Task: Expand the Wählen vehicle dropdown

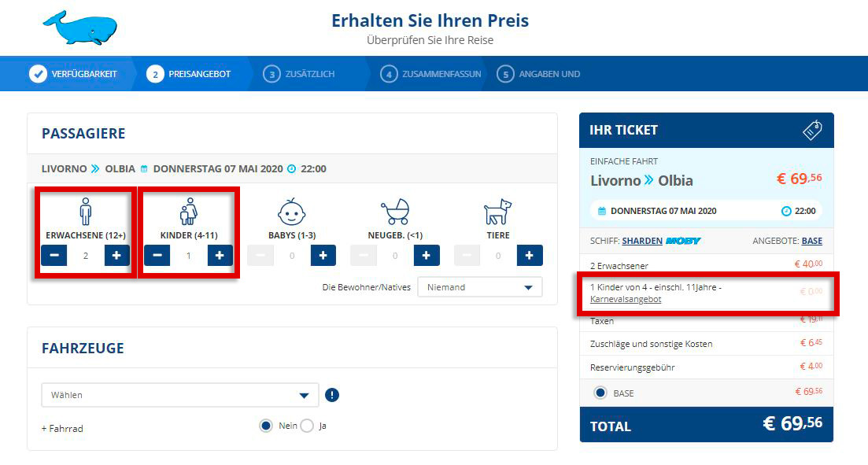Action: coord(180,395)
